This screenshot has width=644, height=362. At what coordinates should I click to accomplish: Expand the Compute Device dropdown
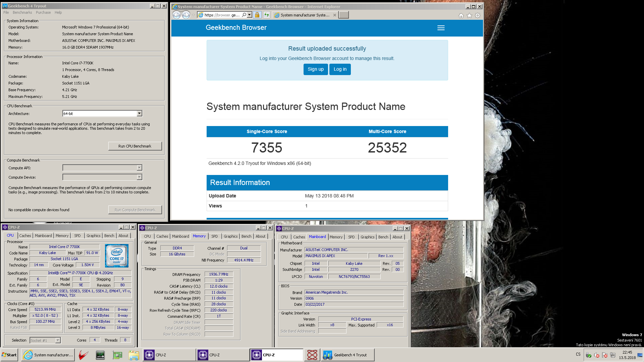(x=140, y=177)
